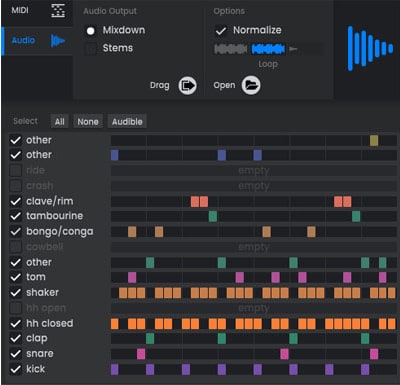This screenshot has height=385, width=400.
Task: Click the dimmed ride track checkbox
Action: [15, 170]
